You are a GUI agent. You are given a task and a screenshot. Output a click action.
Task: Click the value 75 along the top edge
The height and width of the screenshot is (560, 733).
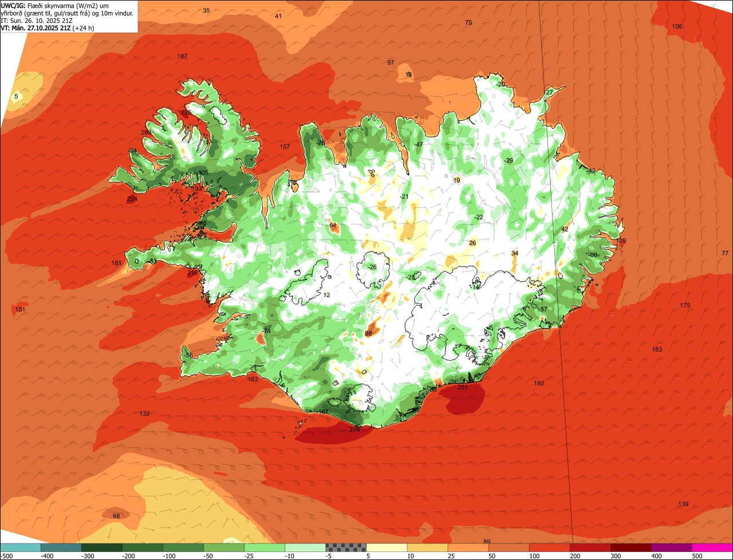coord(468,22)
